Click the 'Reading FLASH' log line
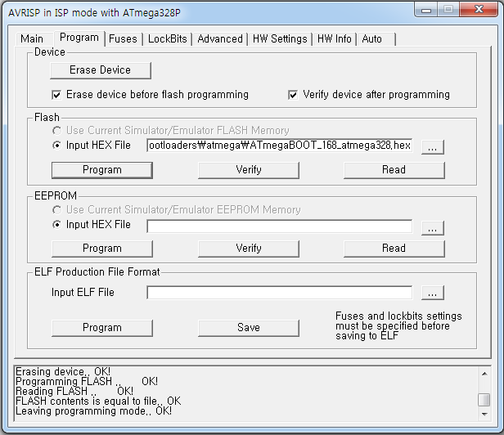Screen dimensions: 504x435 [x=74, y=392]
